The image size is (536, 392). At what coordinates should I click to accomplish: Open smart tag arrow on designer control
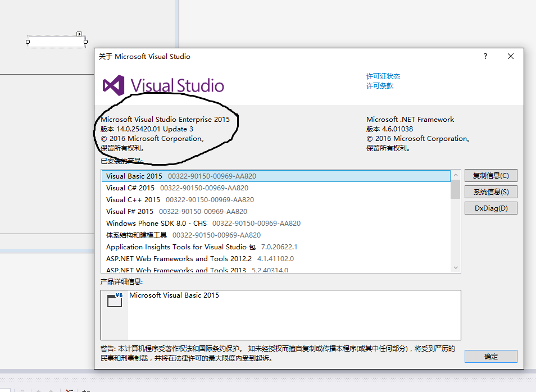coord(79,34)
